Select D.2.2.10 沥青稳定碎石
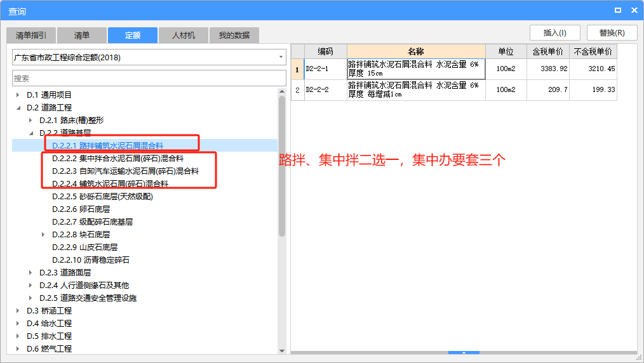The image size is (644, 363). (x=91, y=260)
